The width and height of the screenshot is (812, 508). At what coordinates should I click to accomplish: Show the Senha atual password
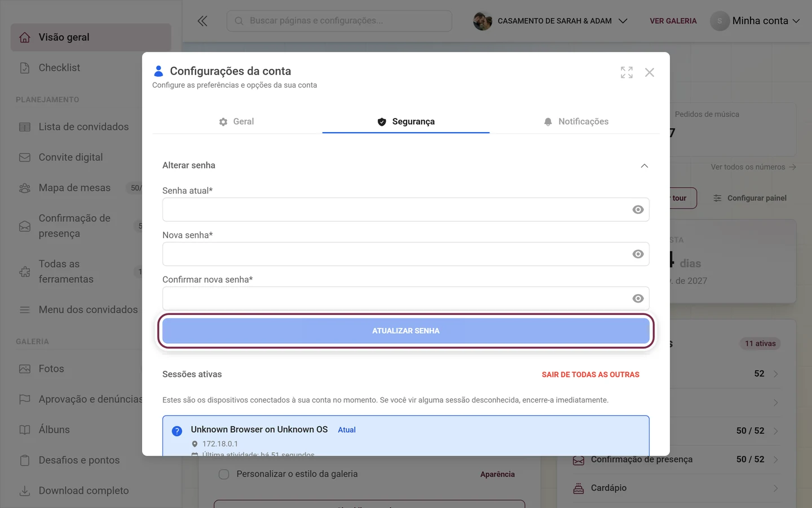click(x=638, y=209)
